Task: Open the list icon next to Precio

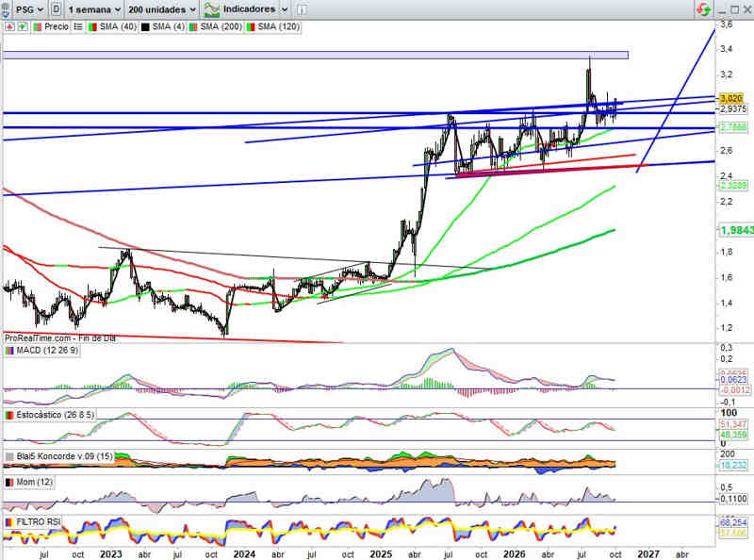Action: pyautogui.click(x=78, y=27)
